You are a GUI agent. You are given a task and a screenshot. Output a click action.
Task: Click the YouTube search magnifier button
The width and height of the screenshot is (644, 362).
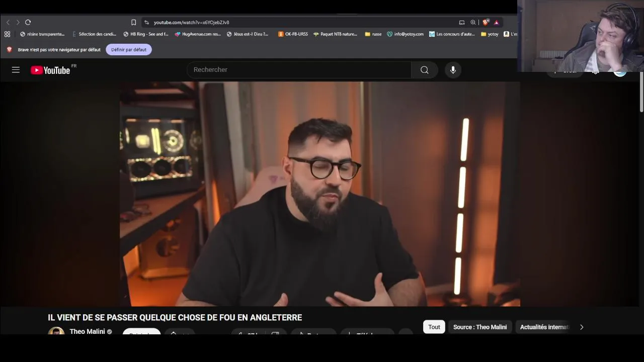click(x=425, y=70)
